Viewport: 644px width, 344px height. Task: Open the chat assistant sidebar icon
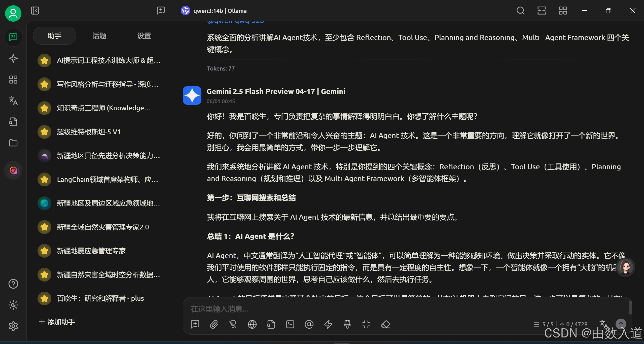[x=13, y=37]
